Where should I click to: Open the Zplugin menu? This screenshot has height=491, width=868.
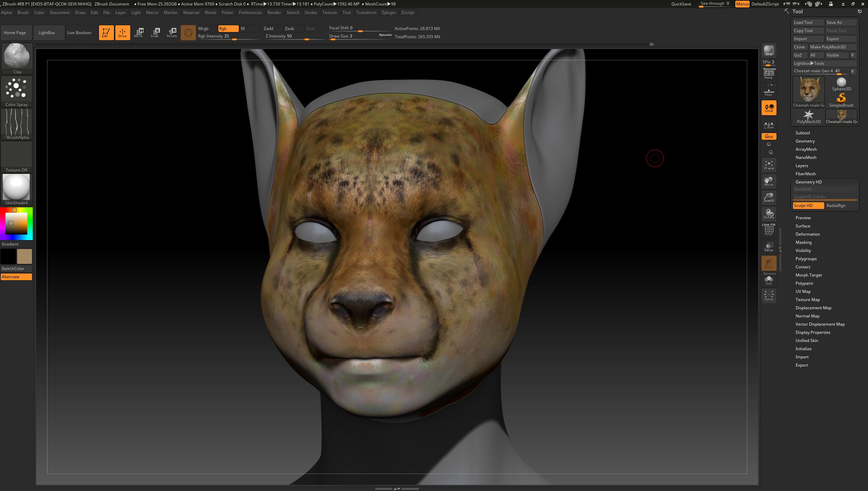point(388,12)
